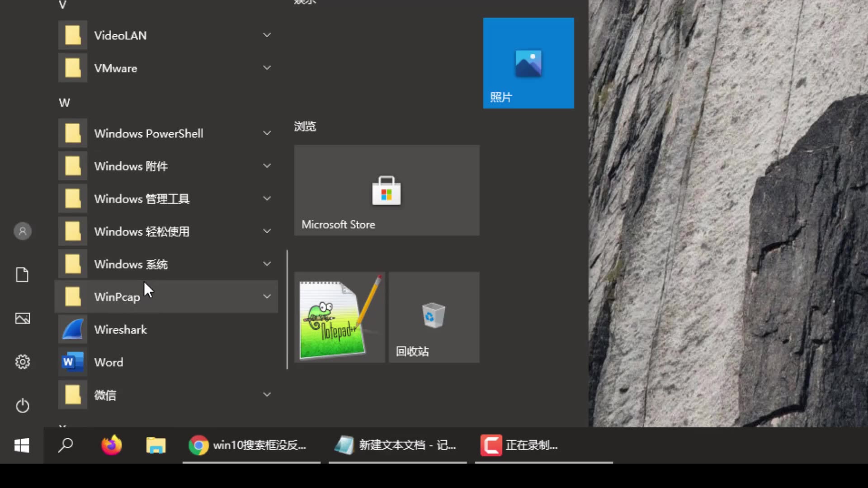Open Settings from the Start sidebar
This screenshot has height=488, width=868.
(23, 361)
